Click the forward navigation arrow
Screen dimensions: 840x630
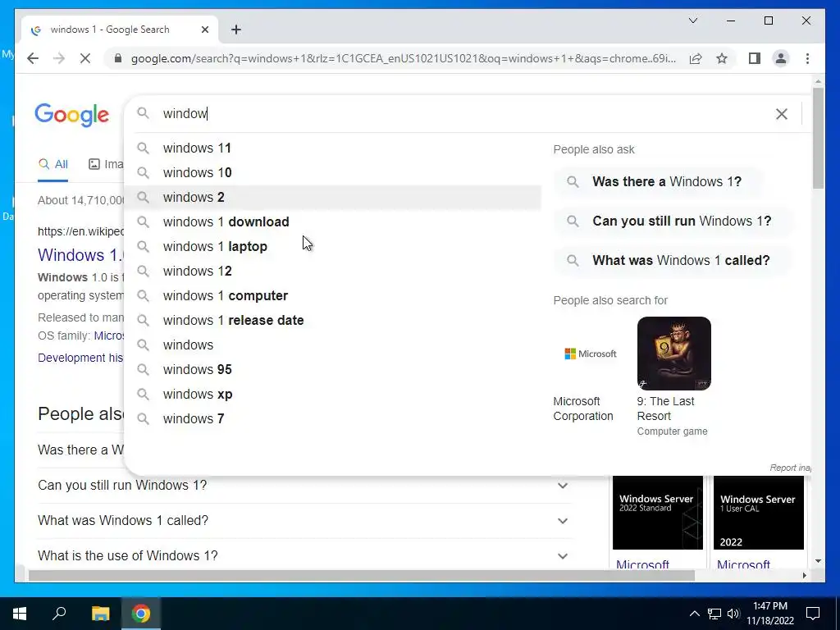[x=59, y=58]
